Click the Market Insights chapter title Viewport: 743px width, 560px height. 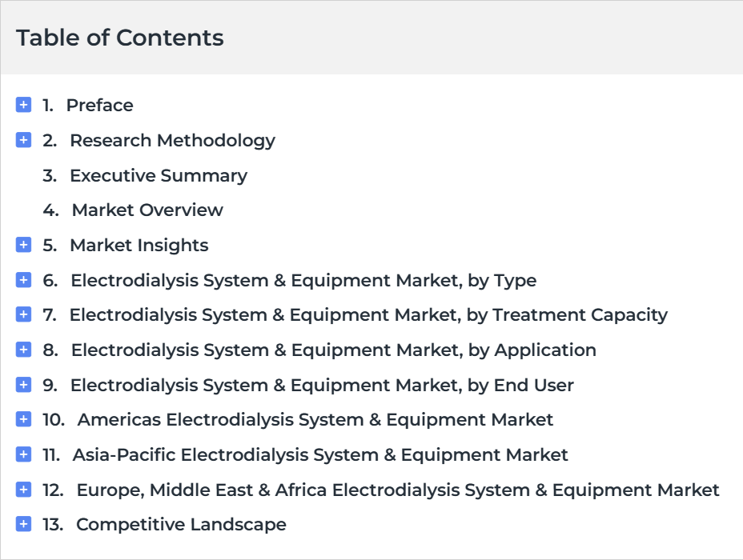(139, 246)
